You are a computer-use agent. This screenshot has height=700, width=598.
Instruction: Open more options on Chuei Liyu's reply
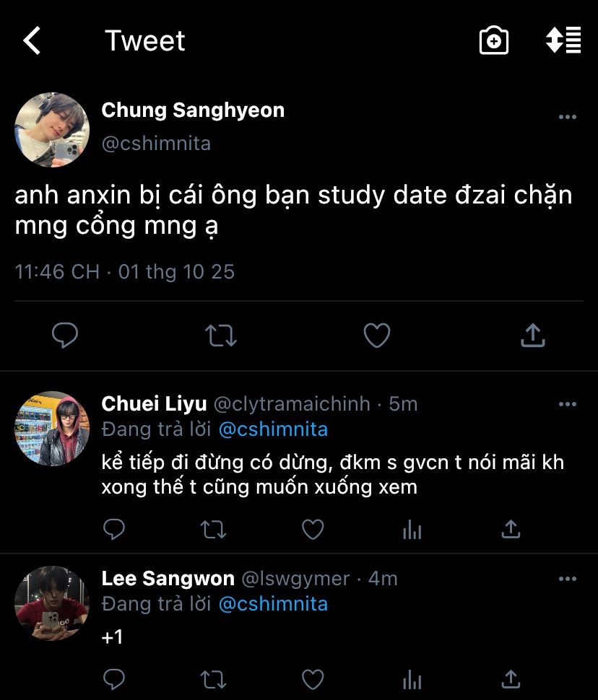pos(568,404)
